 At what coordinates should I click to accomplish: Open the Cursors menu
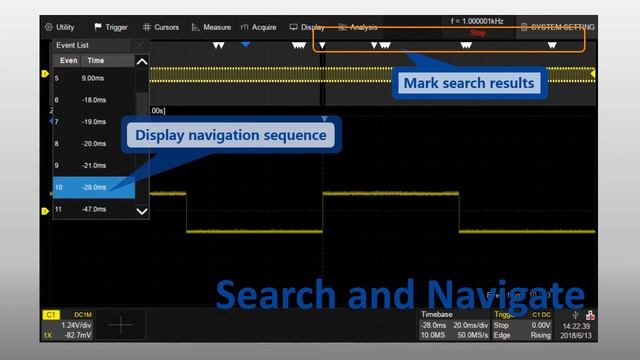(161, 27)
